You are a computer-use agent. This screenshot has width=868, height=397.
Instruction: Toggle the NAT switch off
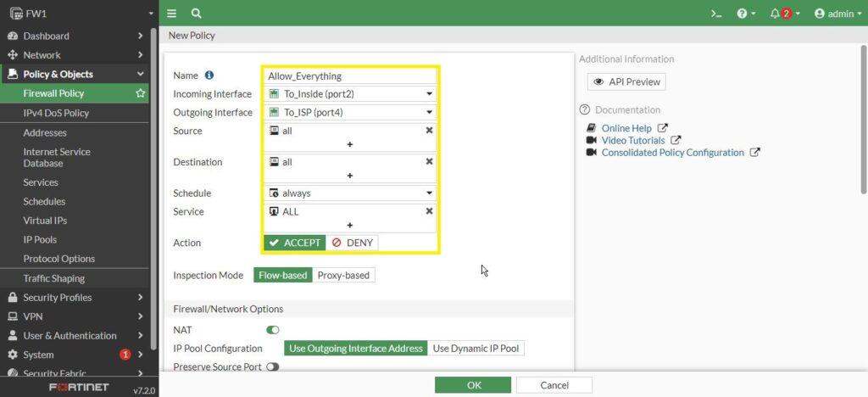[x=273, y=329]
